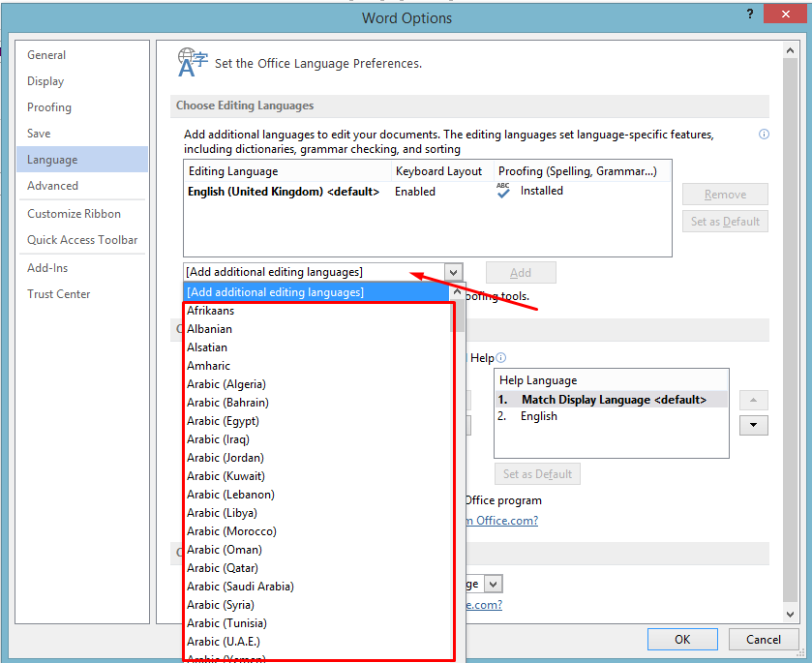Click the question mark help icon in title bar
This screenshot has width=812, height=663.
pyautogui.click(x=750, y=14)
